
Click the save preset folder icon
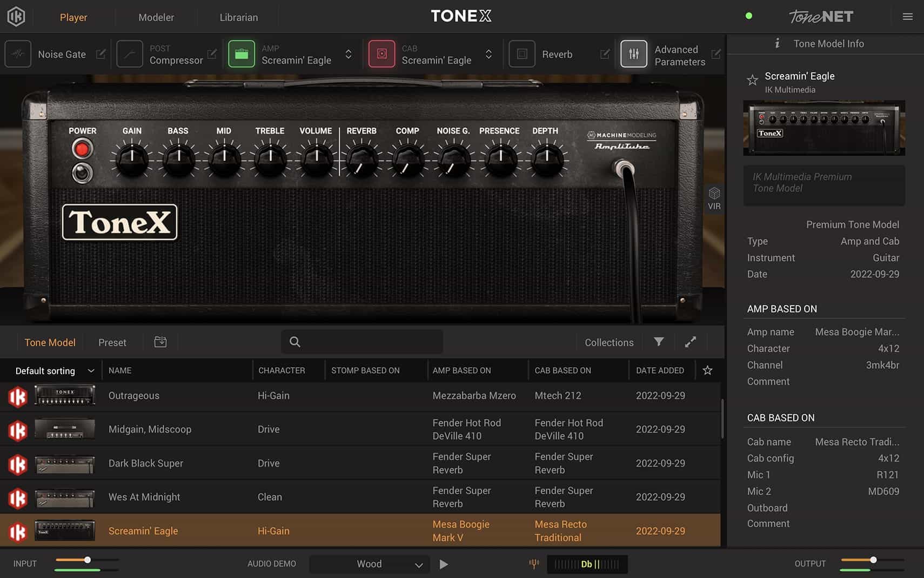coord(160,342)
